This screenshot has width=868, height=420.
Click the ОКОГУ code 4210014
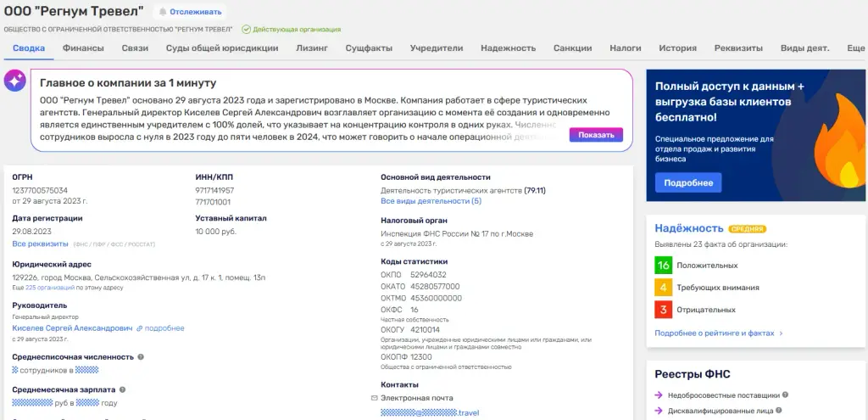pyautogui.click(x=426, y=330)
